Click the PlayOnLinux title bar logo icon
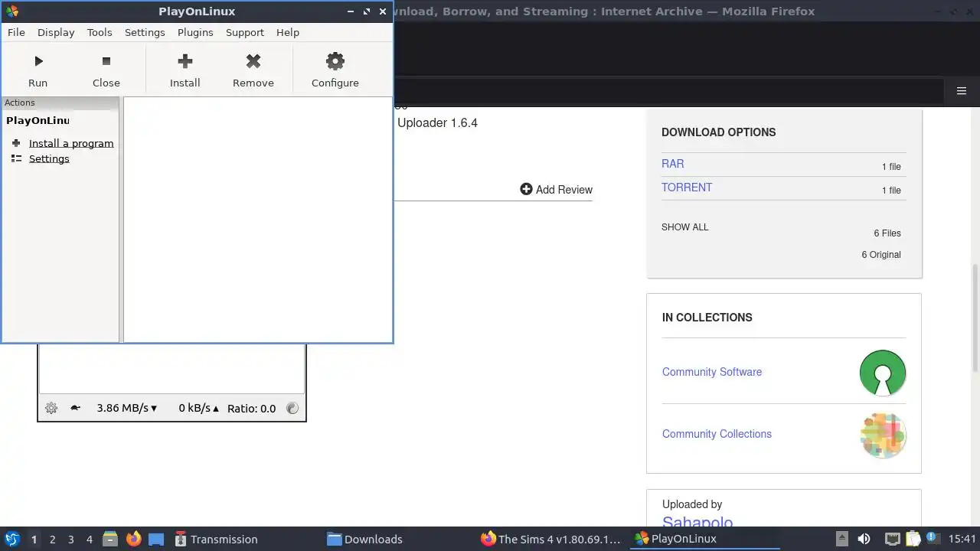This screenshot has width=980, height=551. (11, 11)
